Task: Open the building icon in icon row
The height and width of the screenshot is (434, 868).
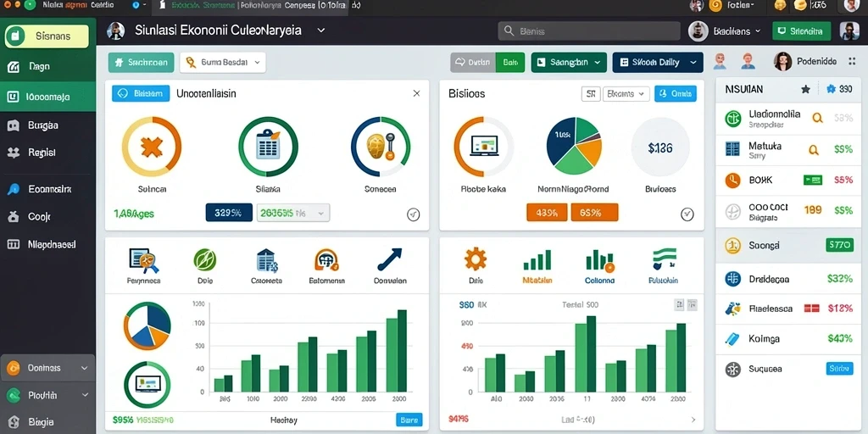Action: click(267, 260)
